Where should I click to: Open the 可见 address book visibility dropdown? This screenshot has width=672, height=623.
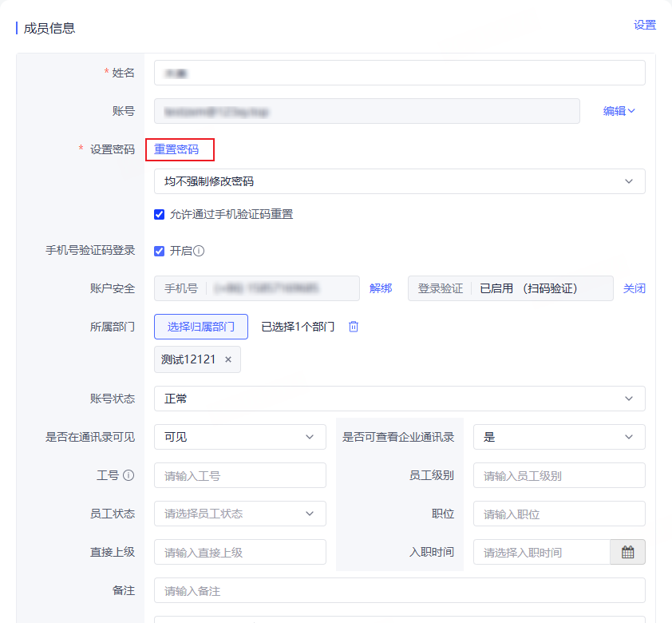click(x=240, y=437)
